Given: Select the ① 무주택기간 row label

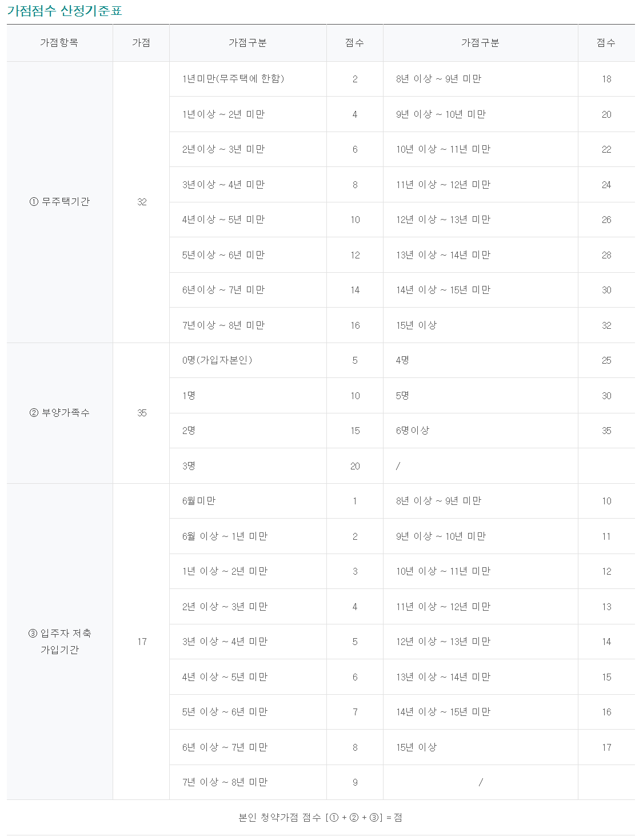Looking at the screenshot, I should tap(60, 202).
